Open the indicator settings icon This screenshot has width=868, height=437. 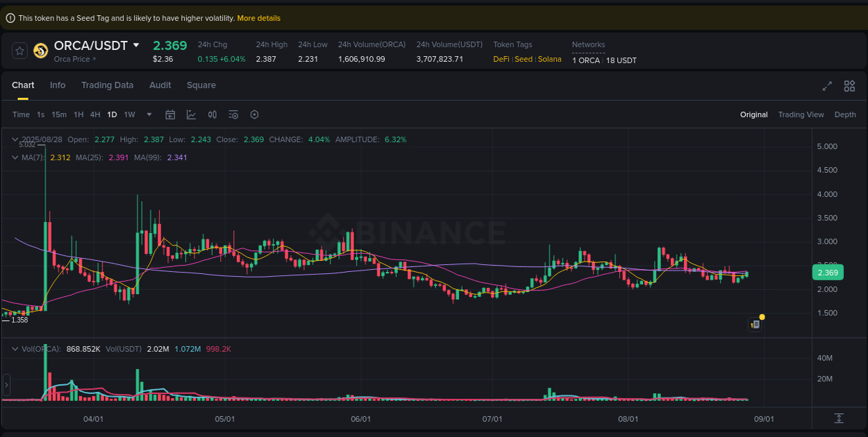tap(233, 114)
